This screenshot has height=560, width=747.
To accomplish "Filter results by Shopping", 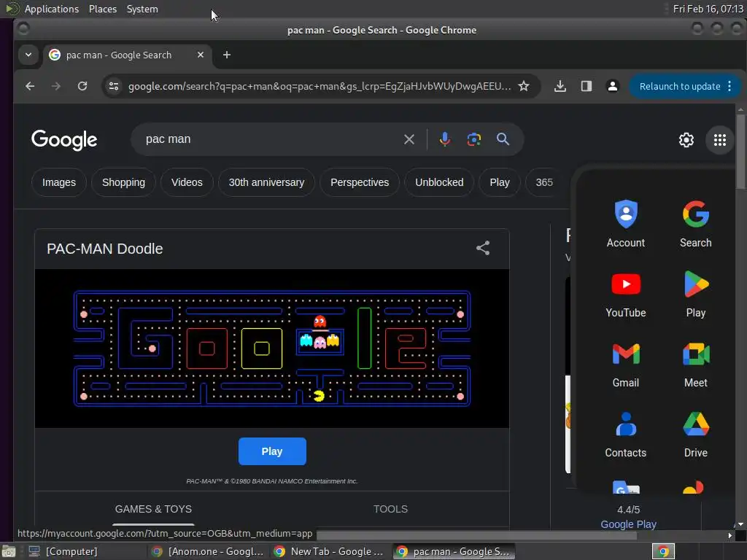I will pyautogui.click(x=123, y=182).
